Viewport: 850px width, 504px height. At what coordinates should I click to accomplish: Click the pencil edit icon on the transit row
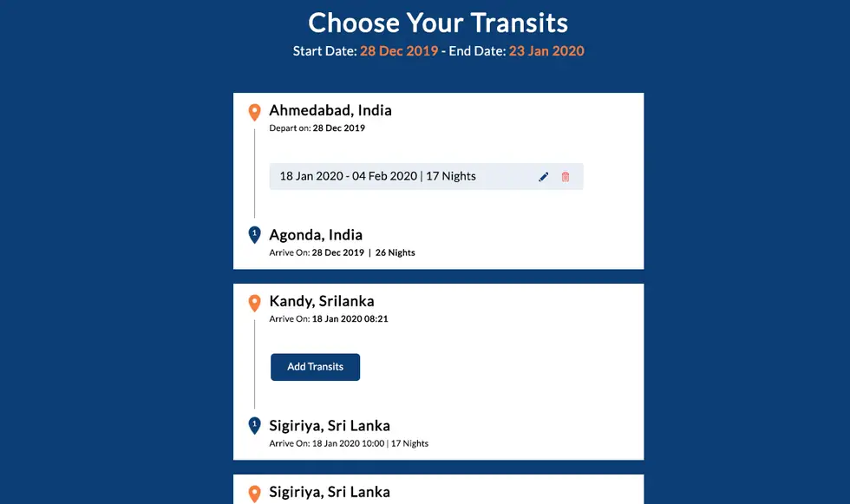[x=543, y=177]
